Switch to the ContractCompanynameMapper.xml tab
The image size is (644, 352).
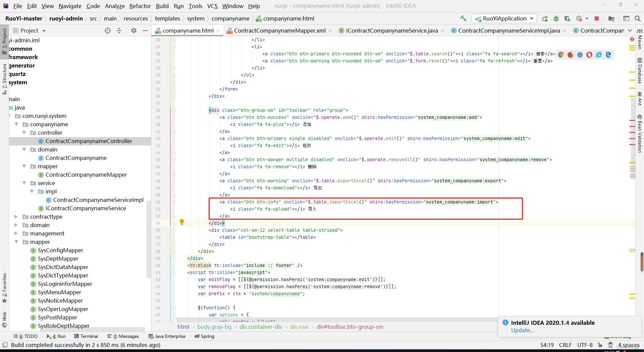(280, 30)
